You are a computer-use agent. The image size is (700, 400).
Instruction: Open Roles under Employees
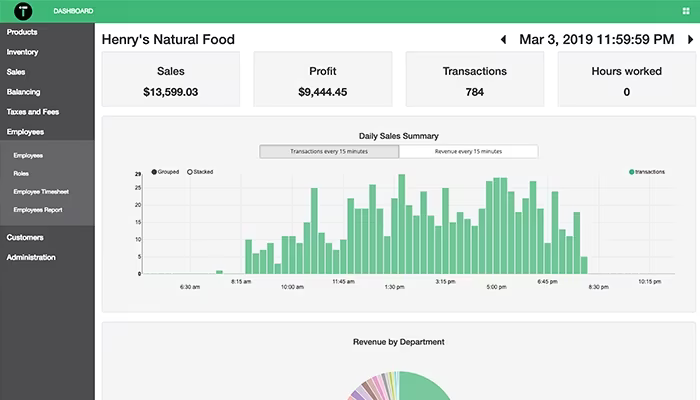click(21, 174)
